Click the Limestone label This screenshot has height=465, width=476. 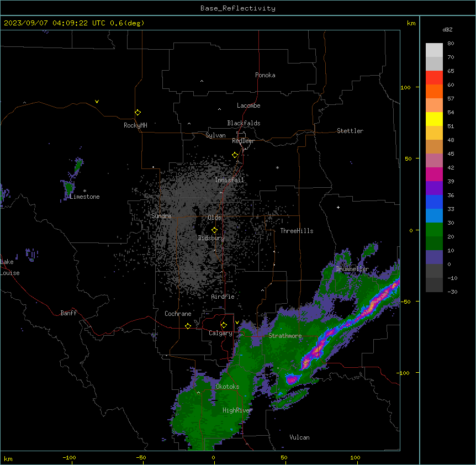[x=84, y=197]
